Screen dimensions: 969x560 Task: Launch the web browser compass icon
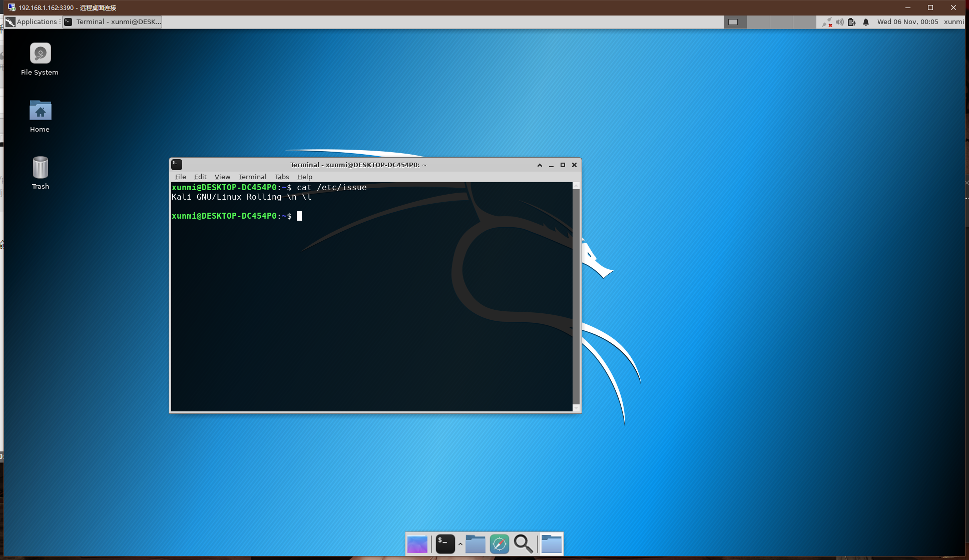point(499,544)
